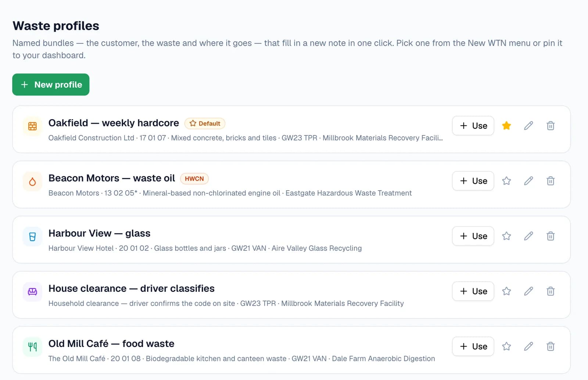This screenshot has height=380, width=588.
Task: Use the Old Mill Café food waste profile
Action: click(x=473, y=347)
